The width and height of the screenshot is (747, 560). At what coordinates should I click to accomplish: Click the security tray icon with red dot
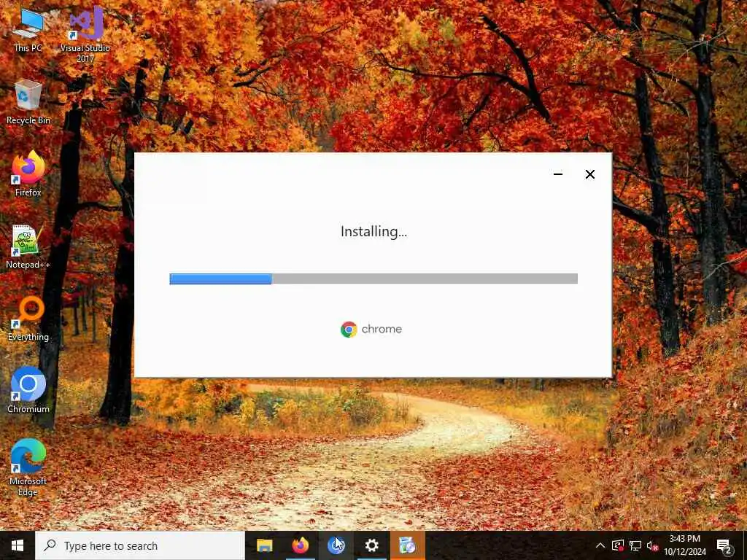tap(618, 545)
